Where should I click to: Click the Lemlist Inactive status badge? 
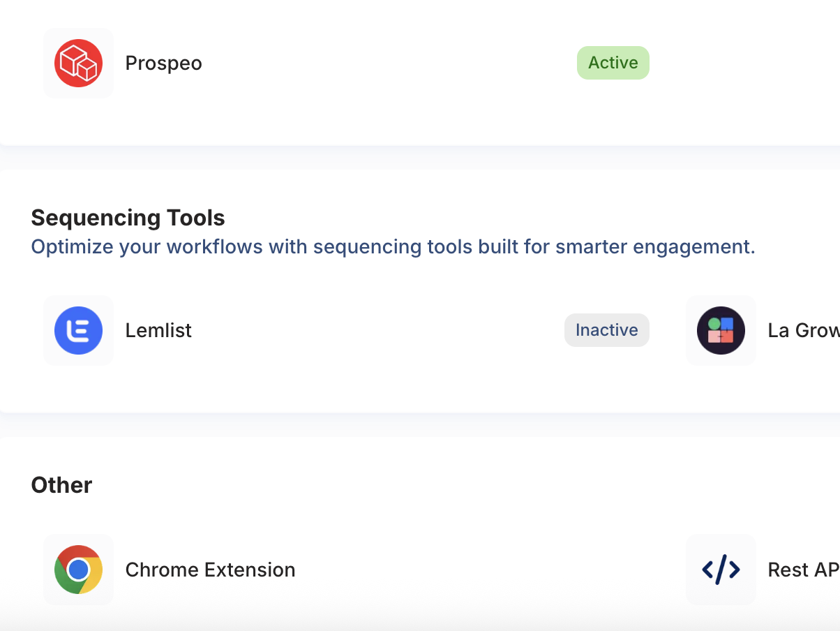click(x=606, y=330)
